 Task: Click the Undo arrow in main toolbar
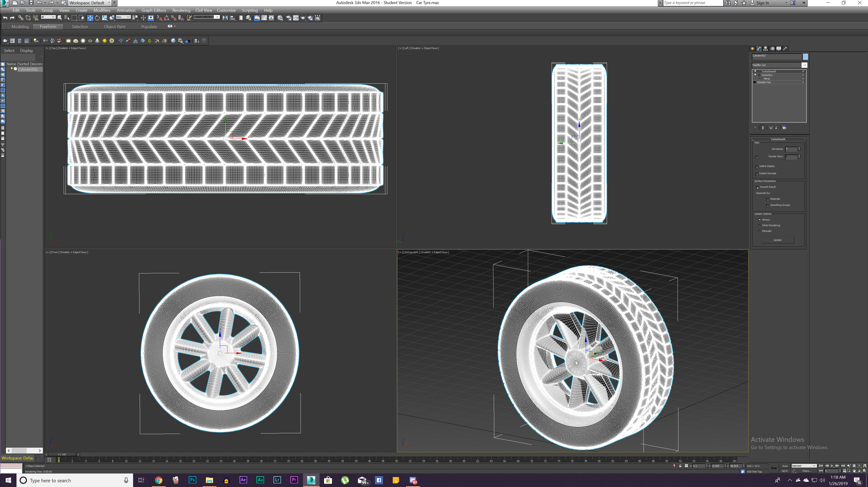(5, 18)
